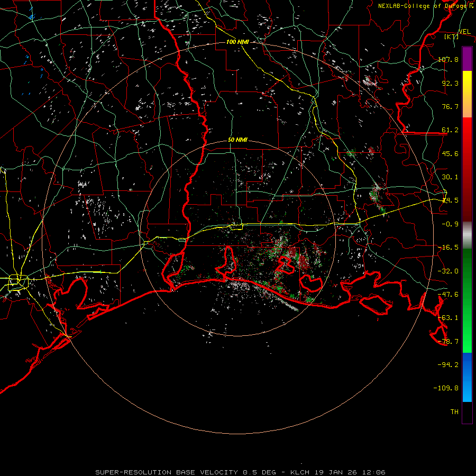This screenshot has width=476, height=476.
Task: Select the 92.3 value on velocity scale
Action: tap(450, 83)
